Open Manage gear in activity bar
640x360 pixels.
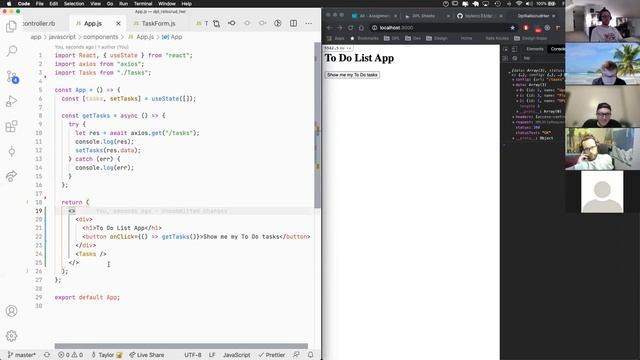tap(11, 336)
